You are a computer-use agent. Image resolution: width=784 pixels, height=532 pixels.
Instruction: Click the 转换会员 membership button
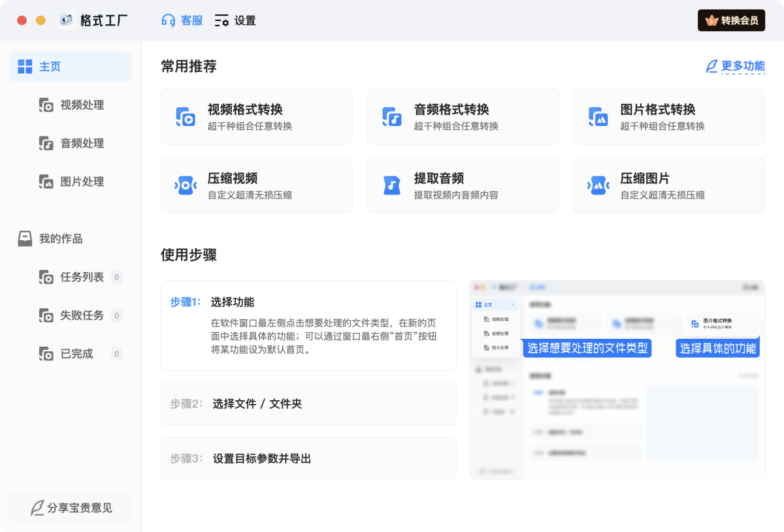(x=731, y=20)
